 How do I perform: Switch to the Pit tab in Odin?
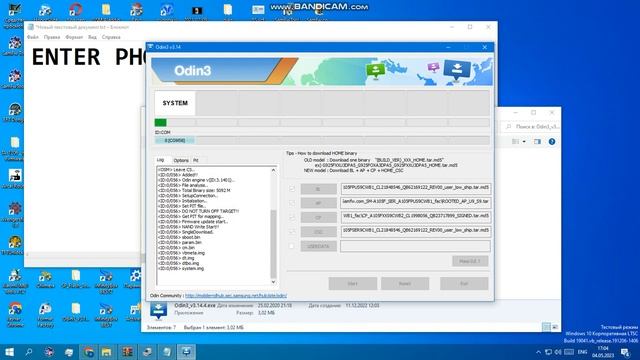point(196,160)
